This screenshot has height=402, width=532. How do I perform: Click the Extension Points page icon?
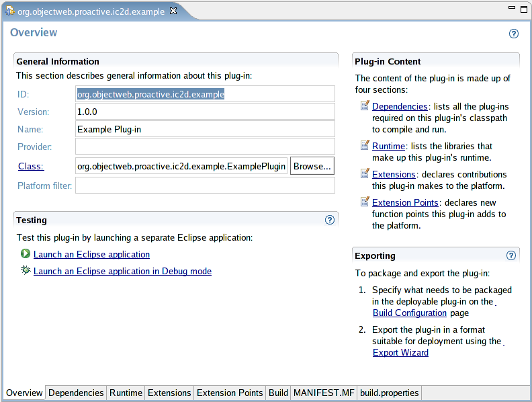click(365, 202)
